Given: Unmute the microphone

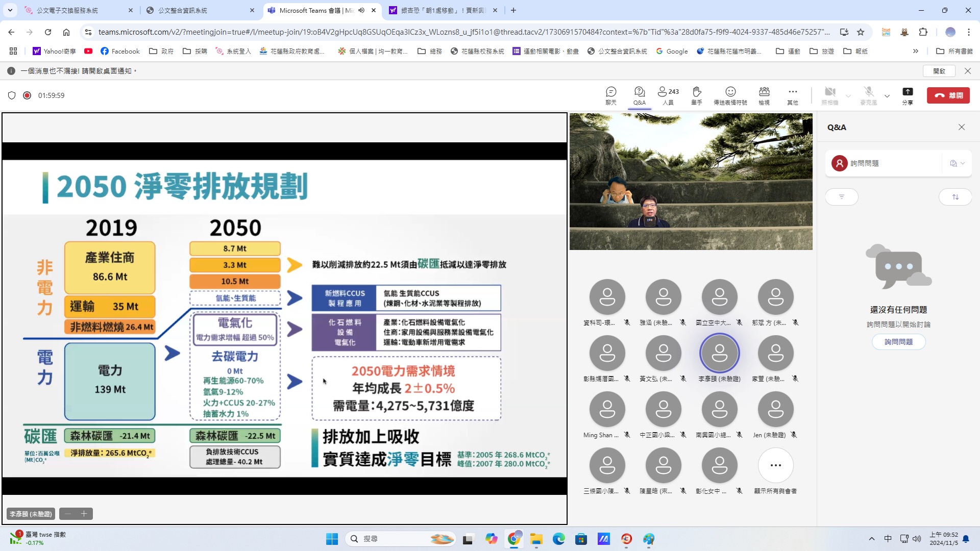Looking at the screenshot, I should [x=868, y=95].
